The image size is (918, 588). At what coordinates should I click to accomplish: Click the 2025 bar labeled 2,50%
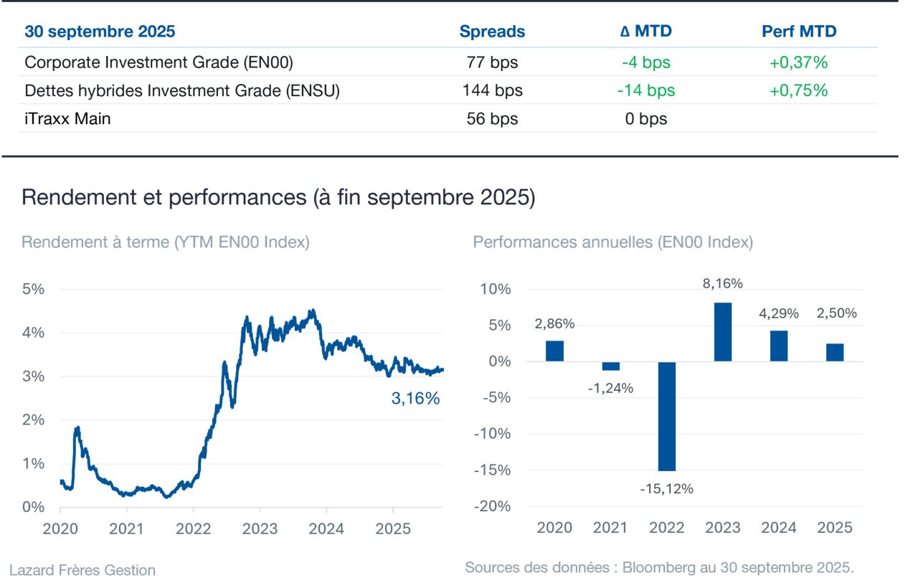pos(835,352)
